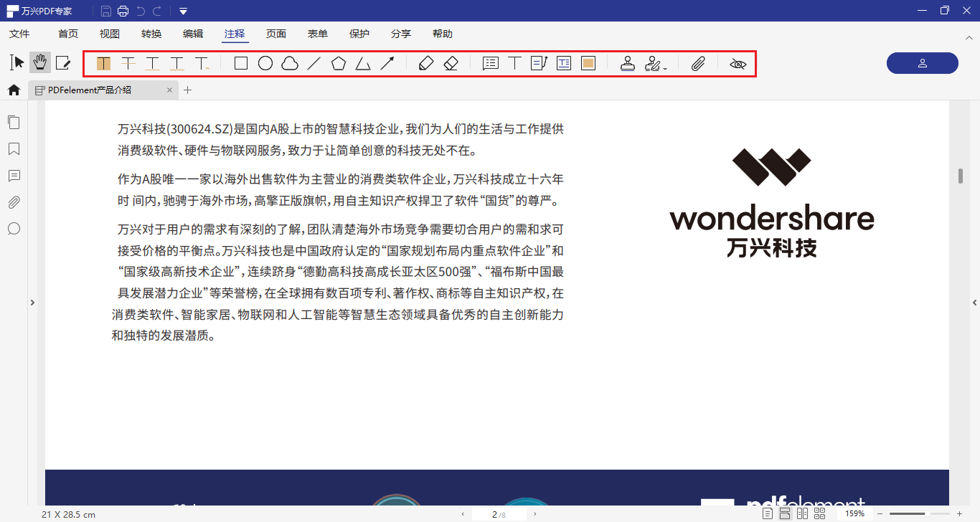The height and width of the screenshot is (522, 980).
Task: Select the highlight text tool
Action: click(x=103, y=63)
